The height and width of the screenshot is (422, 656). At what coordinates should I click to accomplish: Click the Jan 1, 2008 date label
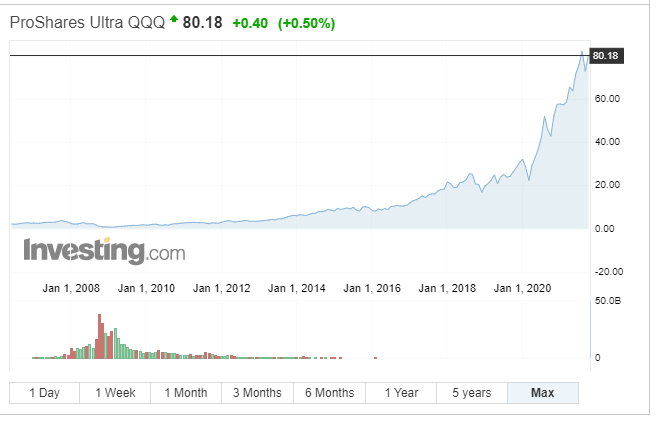pyautogui.click(x=71, y=288)
